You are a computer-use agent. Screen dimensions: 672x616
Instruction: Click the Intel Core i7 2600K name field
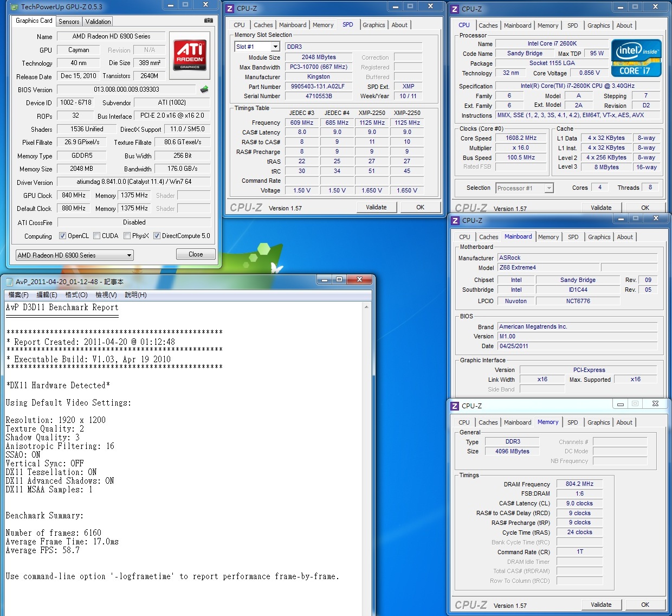click(552, 43)
